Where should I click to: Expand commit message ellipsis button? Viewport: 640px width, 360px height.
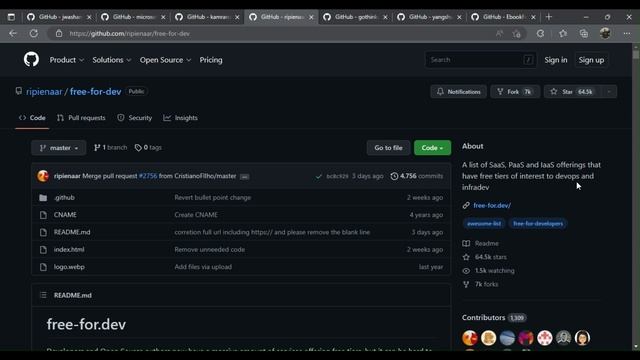[x=244, y=177]
